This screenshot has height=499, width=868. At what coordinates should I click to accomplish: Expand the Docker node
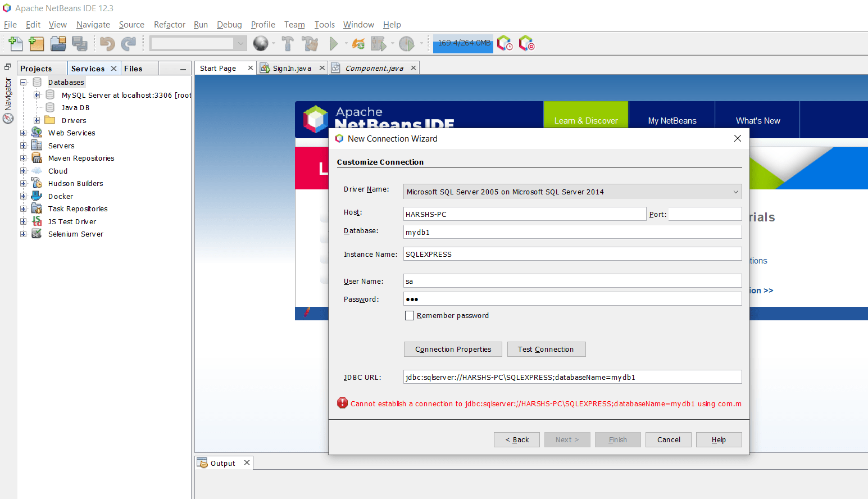tap(24, 196)
